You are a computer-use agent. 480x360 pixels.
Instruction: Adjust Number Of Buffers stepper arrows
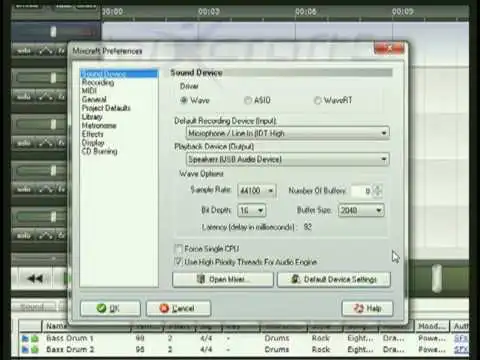tap(378, 191)
